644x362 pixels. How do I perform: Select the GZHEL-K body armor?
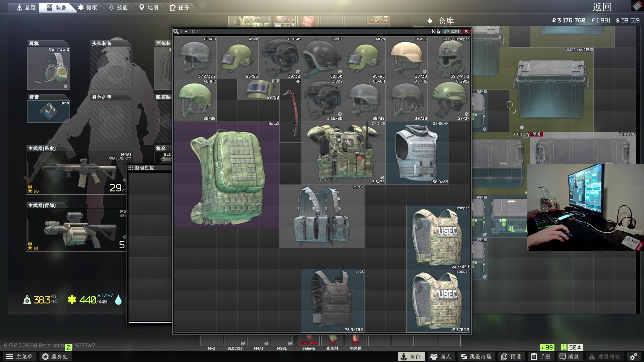tap(417, 153)
